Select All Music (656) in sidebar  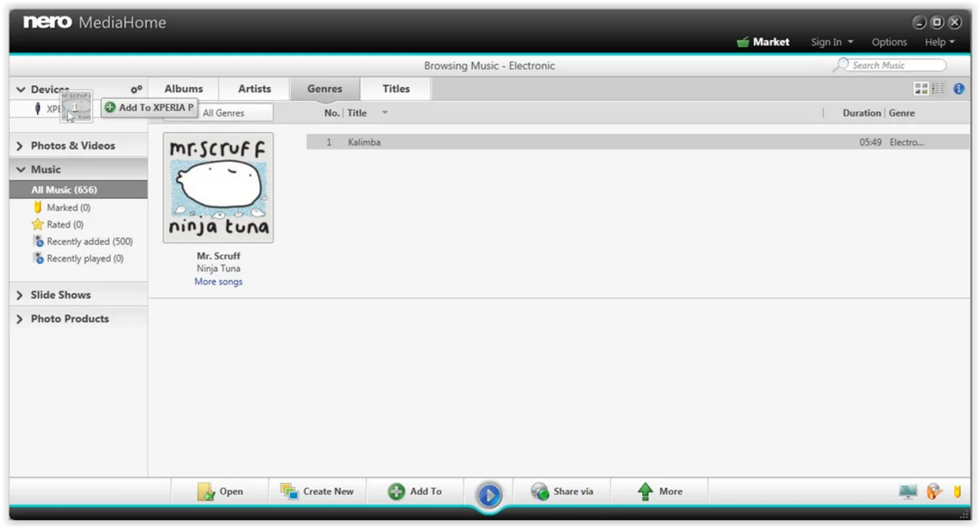78,190
